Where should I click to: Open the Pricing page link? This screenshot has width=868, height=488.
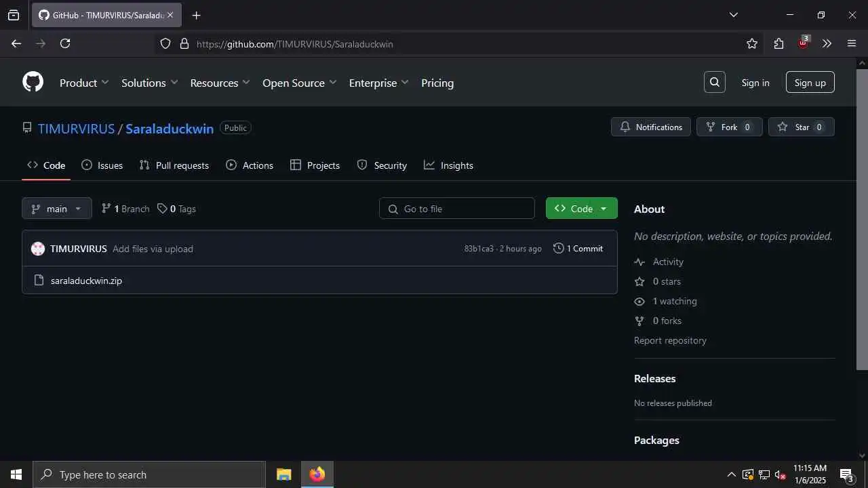coord(437,83)
